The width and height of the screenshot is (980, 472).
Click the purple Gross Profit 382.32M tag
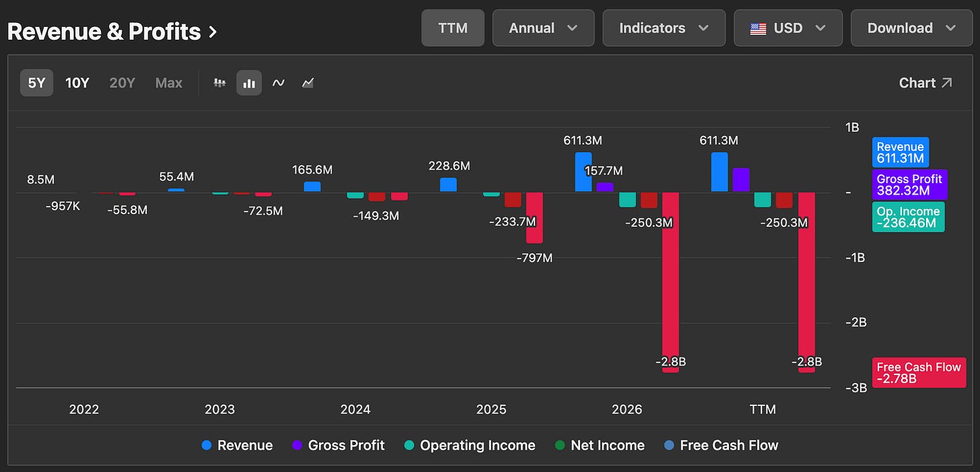click(x=910, y=185)
